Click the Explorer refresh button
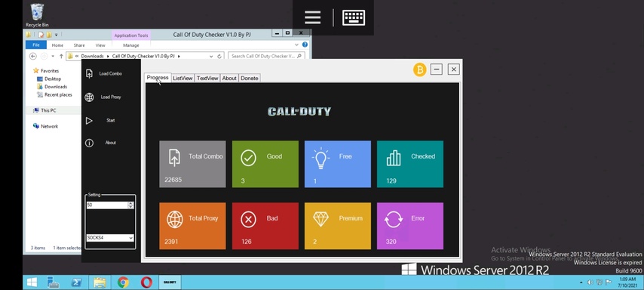Image resolution: width=644 pixels, height=290 pixels. click(219, 56)
